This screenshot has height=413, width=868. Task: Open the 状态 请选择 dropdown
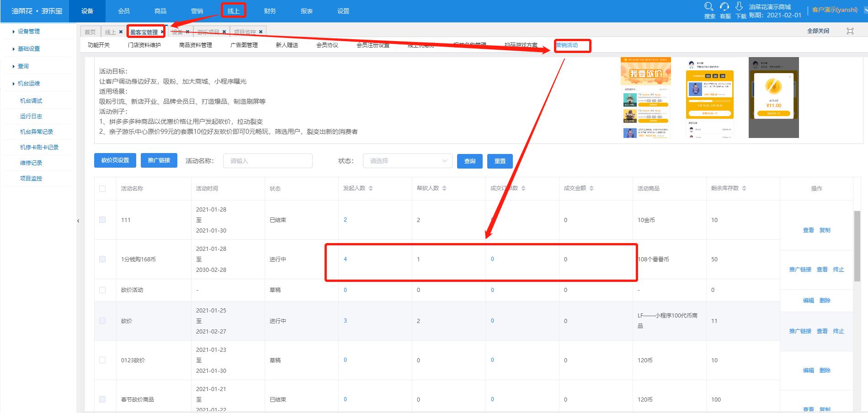(x=408, y=161)
